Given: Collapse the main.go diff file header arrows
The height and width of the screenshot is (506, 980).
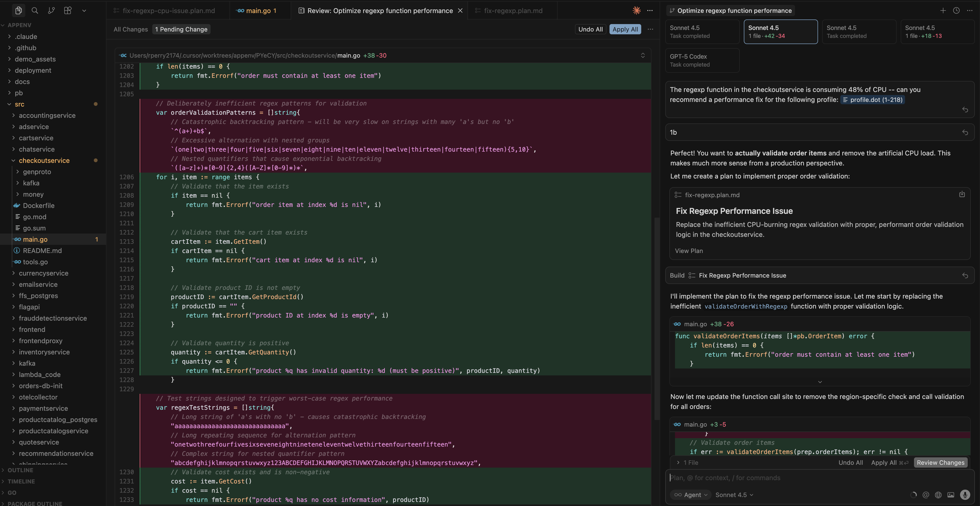Looking at the screenshot, I should [643, 56].
